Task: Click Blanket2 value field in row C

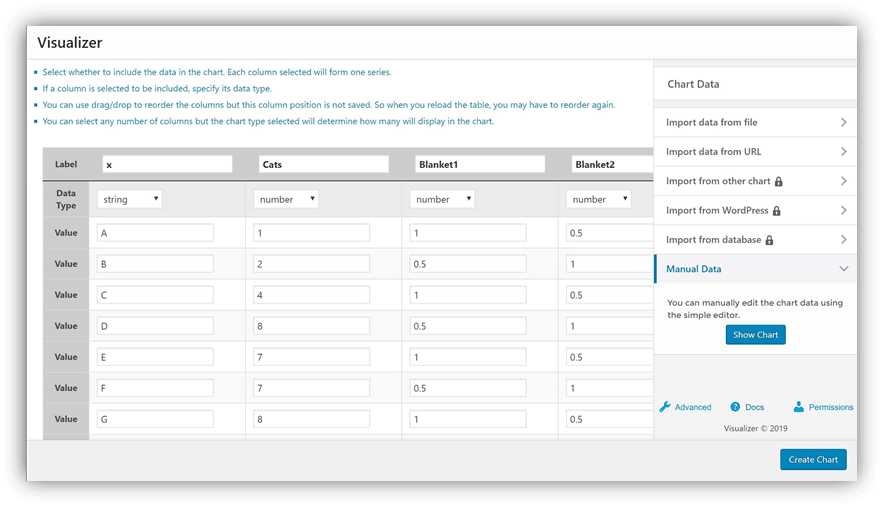Action: point(609,295)
